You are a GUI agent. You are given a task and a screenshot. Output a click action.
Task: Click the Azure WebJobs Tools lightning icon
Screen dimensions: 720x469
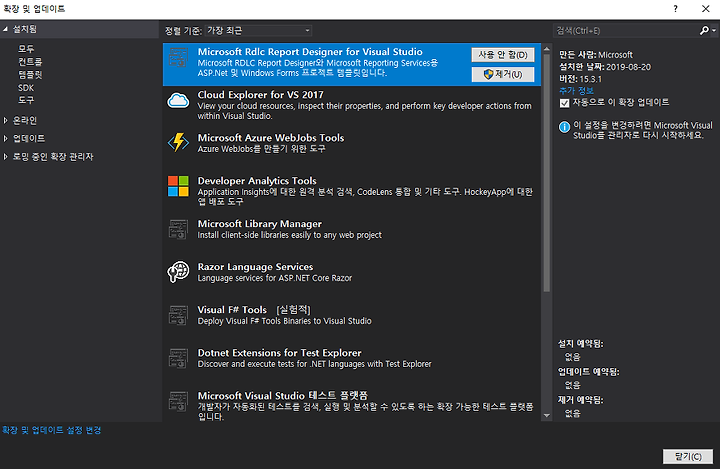[178, 142]
